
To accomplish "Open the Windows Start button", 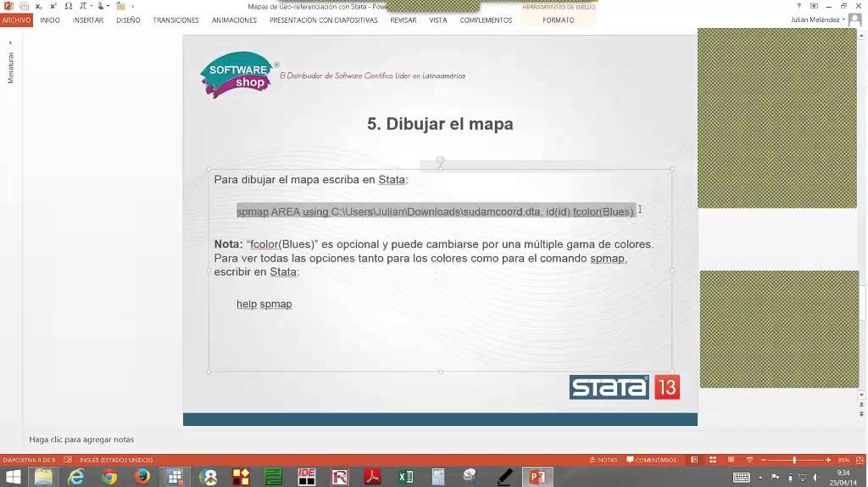I will (13, 477).
